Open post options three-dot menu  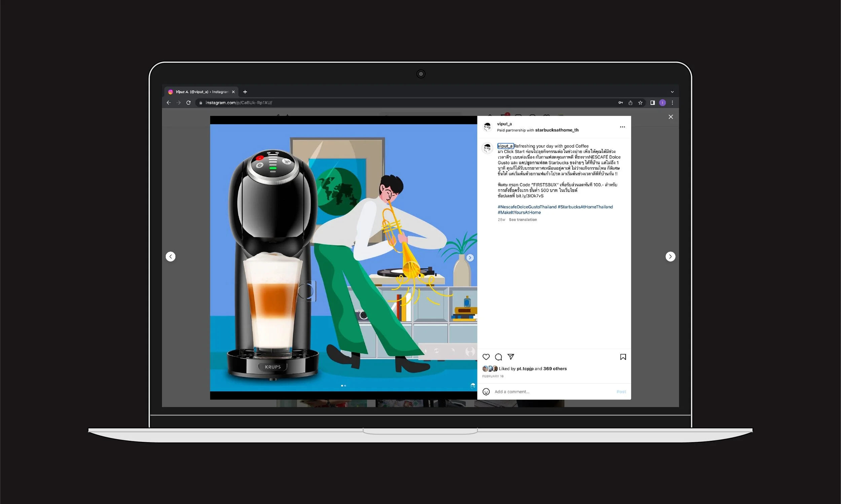(x=622, y=127)
